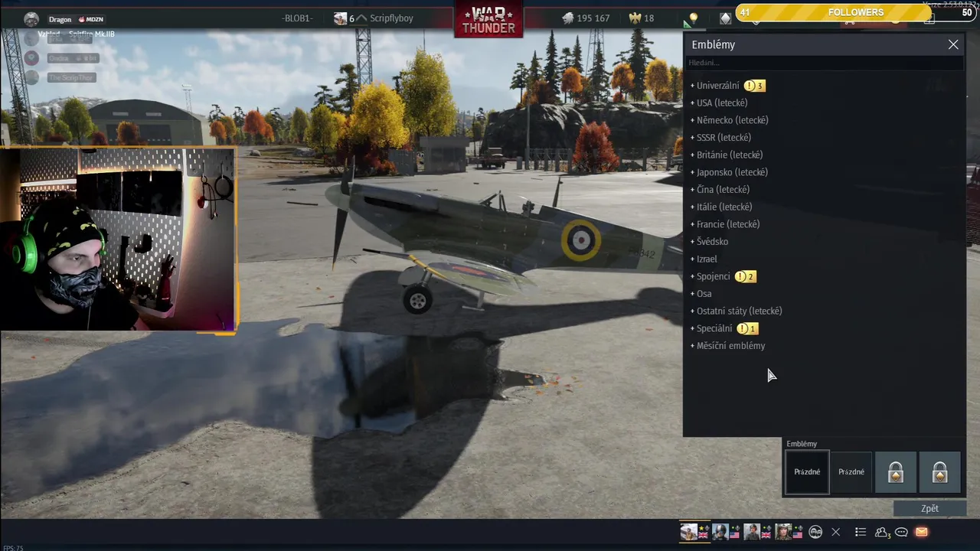Click the Spojenci notification badge
The height and width of the screenshot is (551, 980).
click(745, 276)
